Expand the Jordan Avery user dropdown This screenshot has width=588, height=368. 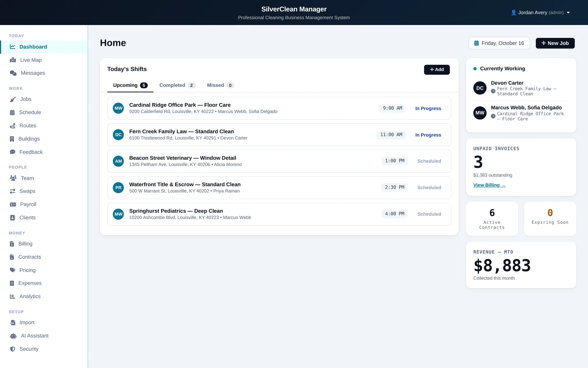540,13
